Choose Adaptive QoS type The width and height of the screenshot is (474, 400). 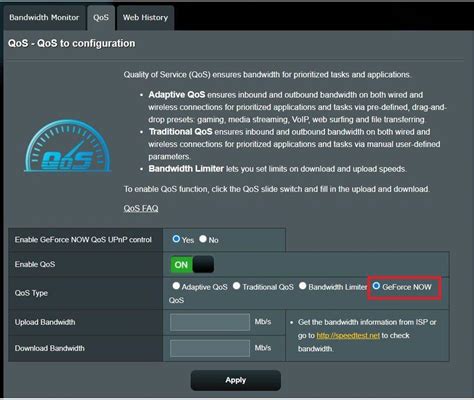pyautogui.click(x=176, y=286)
